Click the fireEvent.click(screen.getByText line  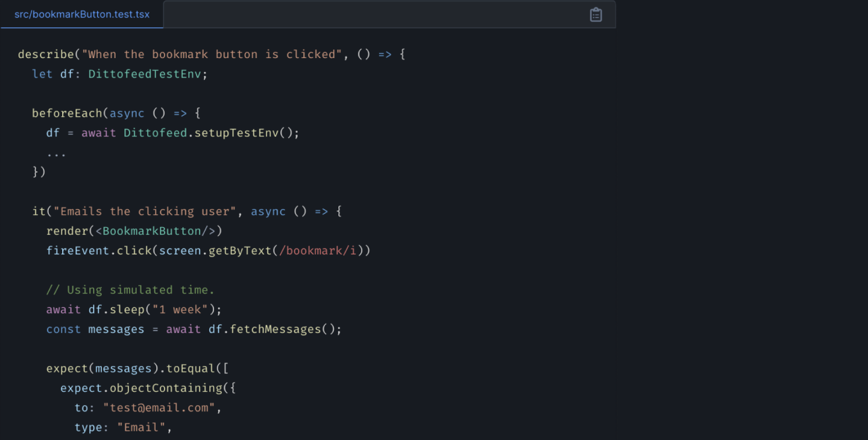coord(208,251)
